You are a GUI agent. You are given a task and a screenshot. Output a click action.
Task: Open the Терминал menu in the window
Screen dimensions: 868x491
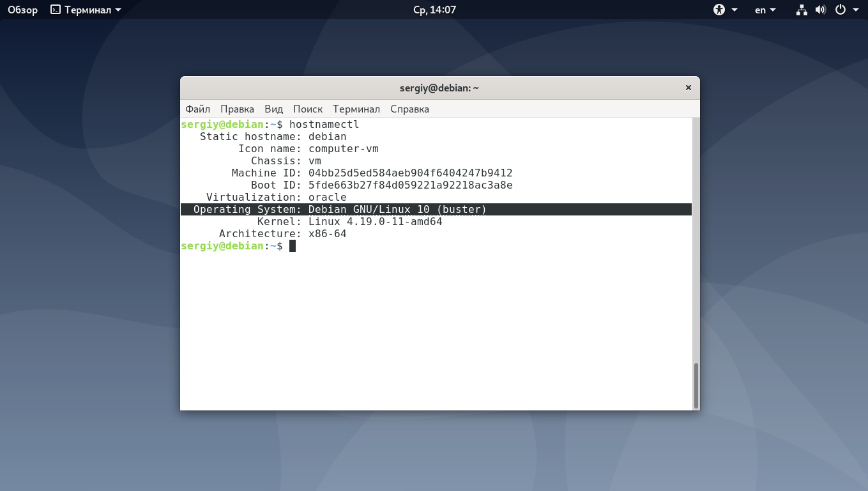(x=356, y=109)
